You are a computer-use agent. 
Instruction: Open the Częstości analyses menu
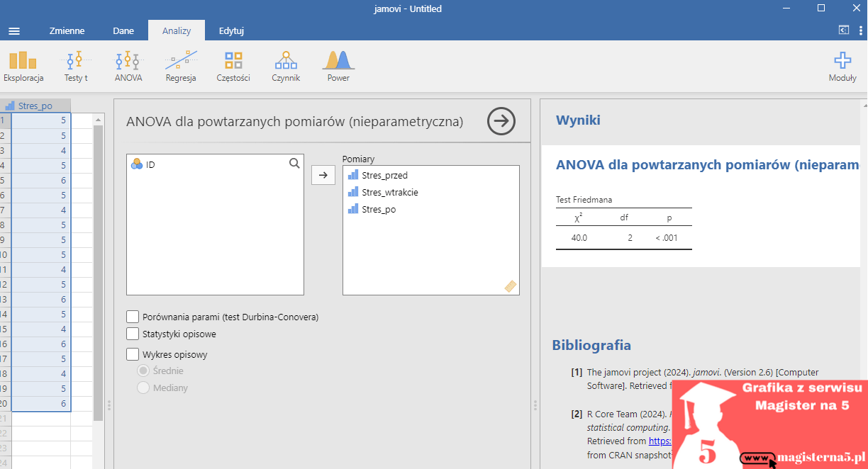tap(233, 66)
